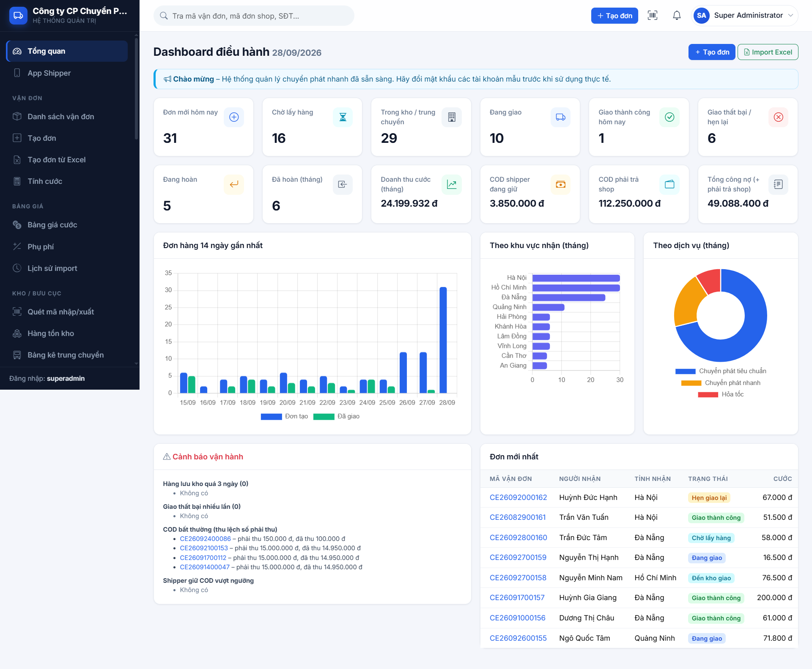Toggle Đơn tạo blue legend swatch
812x669 pixels.
(271, 417)
